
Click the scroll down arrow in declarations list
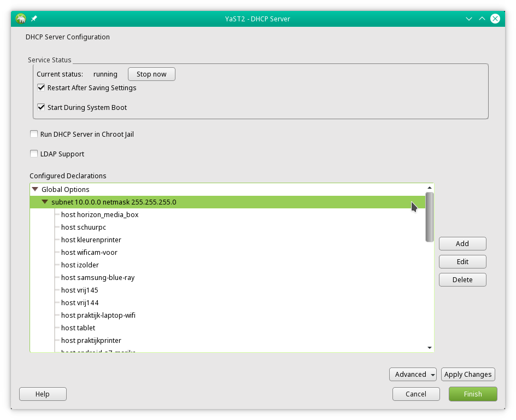(x=430, y=347)
